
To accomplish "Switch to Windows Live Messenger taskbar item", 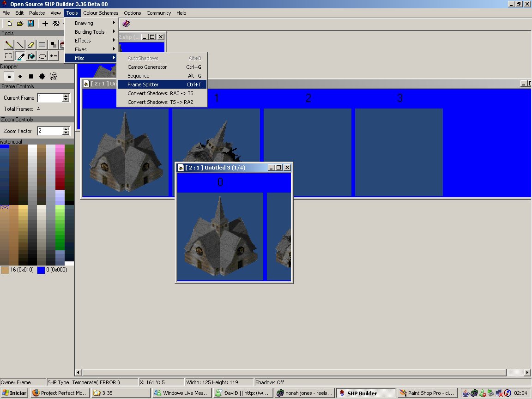I will 181,393.
